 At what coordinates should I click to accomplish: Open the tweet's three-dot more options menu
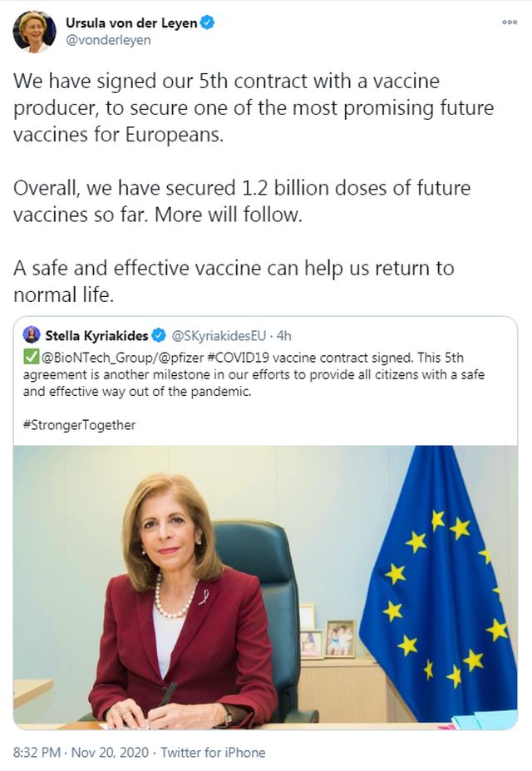point(509,22)
